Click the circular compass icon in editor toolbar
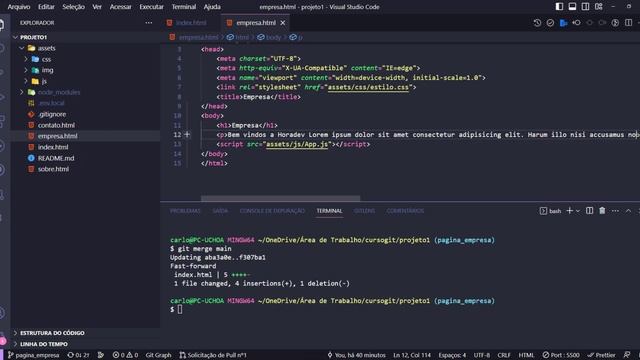640x360 pixels. 615,23
